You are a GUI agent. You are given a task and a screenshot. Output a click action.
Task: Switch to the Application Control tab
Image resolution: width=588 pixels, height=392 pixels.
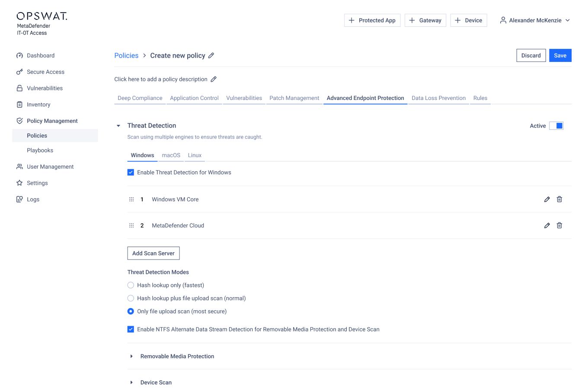[x=194, y=98]
